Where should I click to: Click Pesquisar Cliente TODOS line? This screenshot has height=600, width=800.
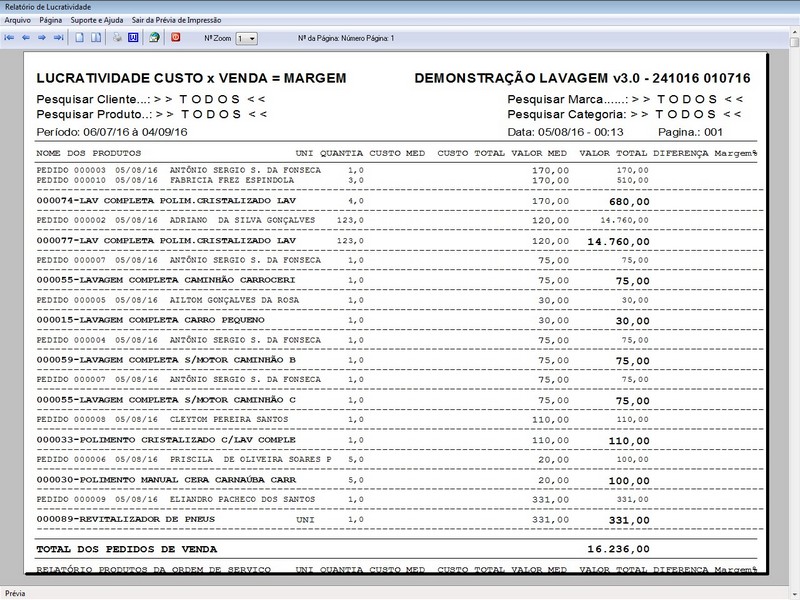(x=151, y=99)
